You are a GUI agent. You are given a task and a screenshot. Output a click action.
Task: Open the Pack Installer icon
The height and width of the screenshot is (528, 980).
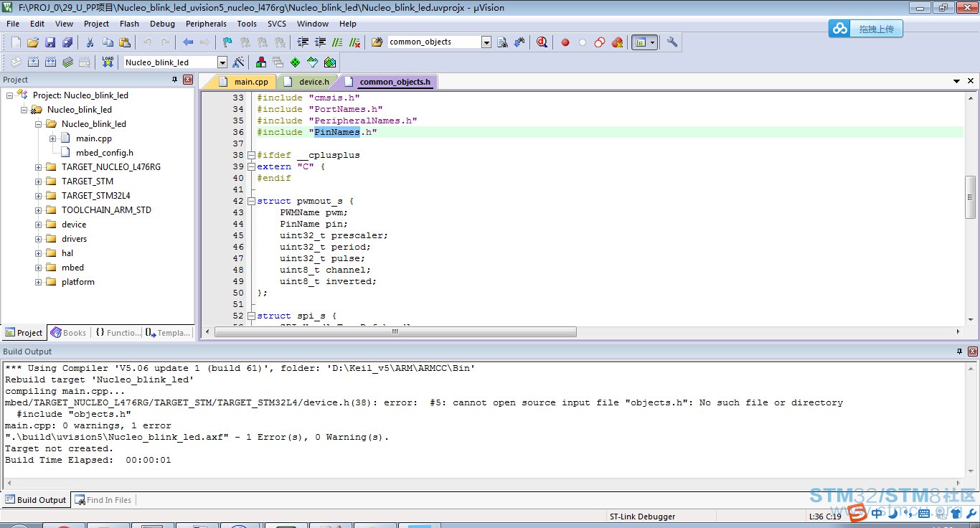(x=330, y=62)
